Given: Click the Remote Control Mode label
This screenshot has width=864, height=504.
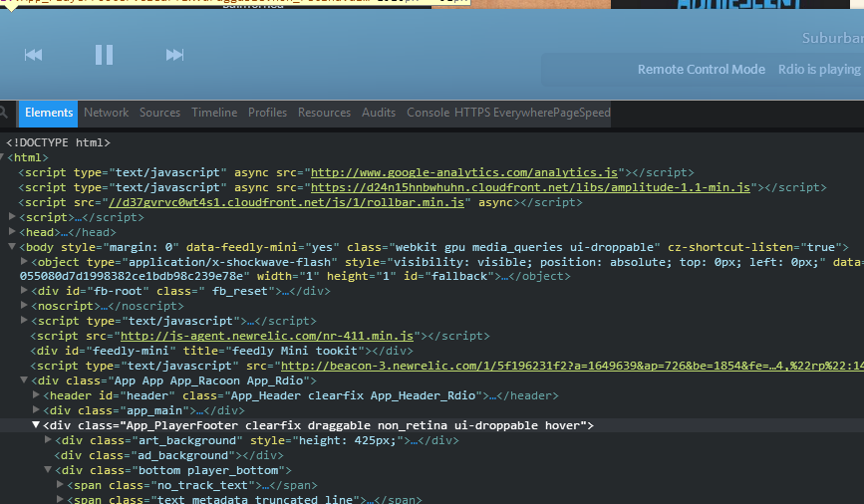Looking at the screenshot, I should pos(702,70).
